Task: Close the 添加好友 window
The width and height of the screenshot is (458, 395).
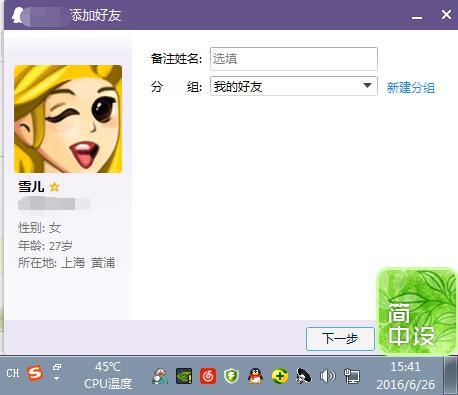Action: (x=446, y=15)
